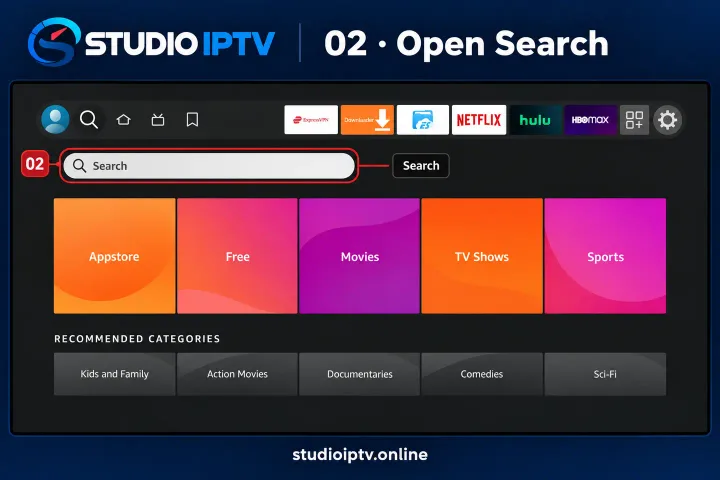Select the Appstore tile

(114, 256)
